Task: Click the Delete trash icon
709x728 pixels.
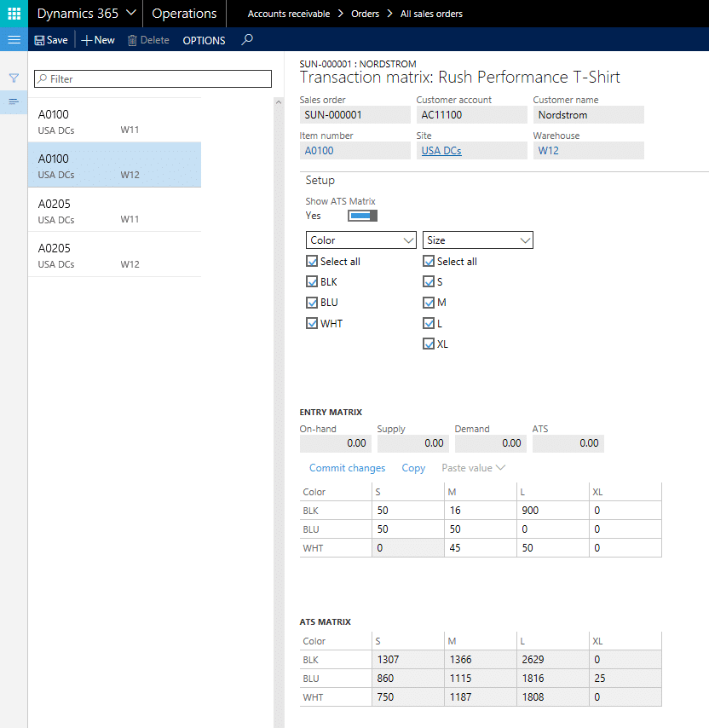Action: (x=132, y=40)
